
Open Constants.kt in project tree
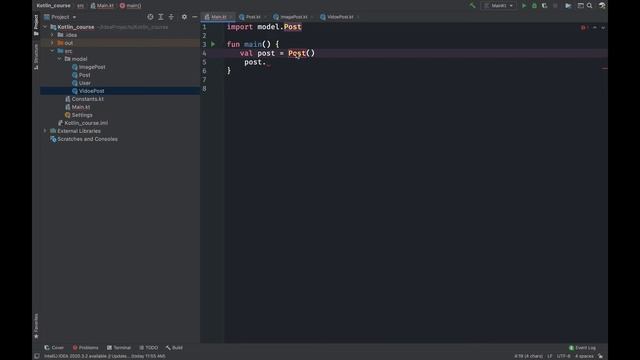[84, 99]
